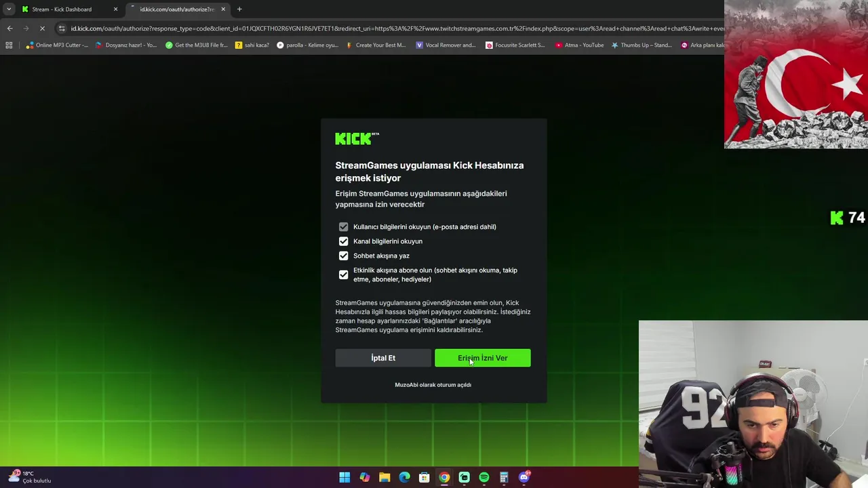This screenshot has height=488, width=868.
Task: Open a new browser tab
Action: [x=239, y=9]
